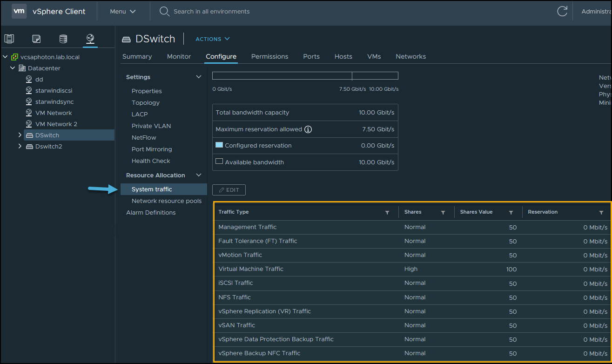This screenshot has width=612, height=364.
Task: Filter the Traffic Type column
Action: [x=387, y=212]
